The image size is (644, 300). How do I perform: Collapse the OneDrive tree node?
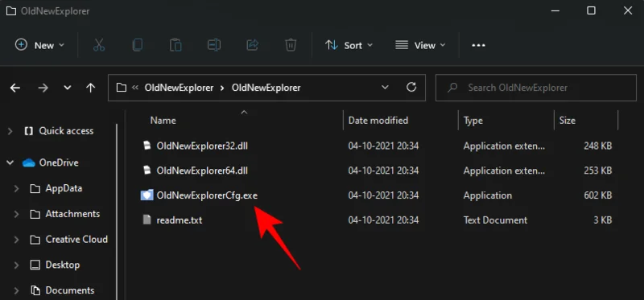click(10, 163)
